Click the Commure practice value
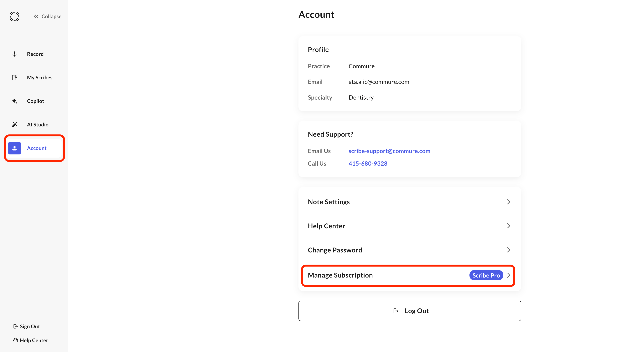Viewport: 644px width, 352px height. [361, 66]
